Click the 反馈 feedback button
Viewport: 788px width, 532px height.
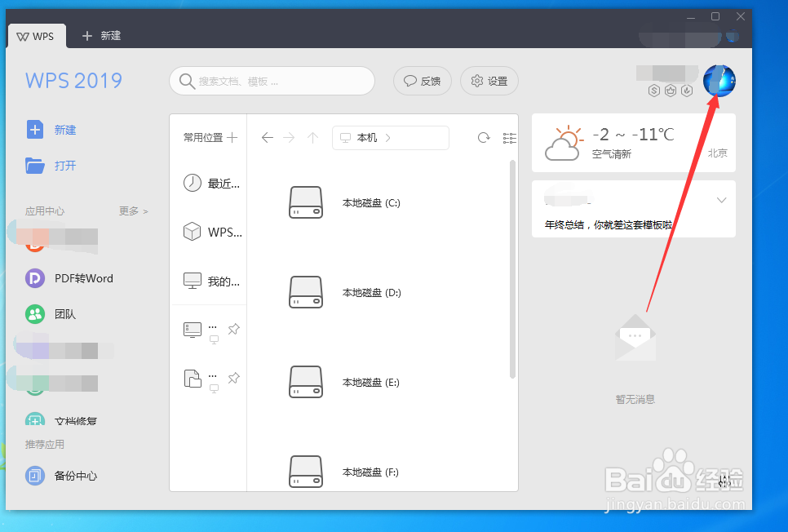coord(422,81)
